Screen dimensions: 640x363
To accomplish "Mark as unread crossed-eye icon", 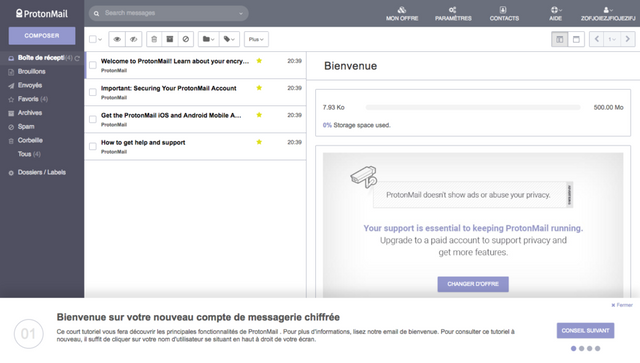I will pos(133,39).
